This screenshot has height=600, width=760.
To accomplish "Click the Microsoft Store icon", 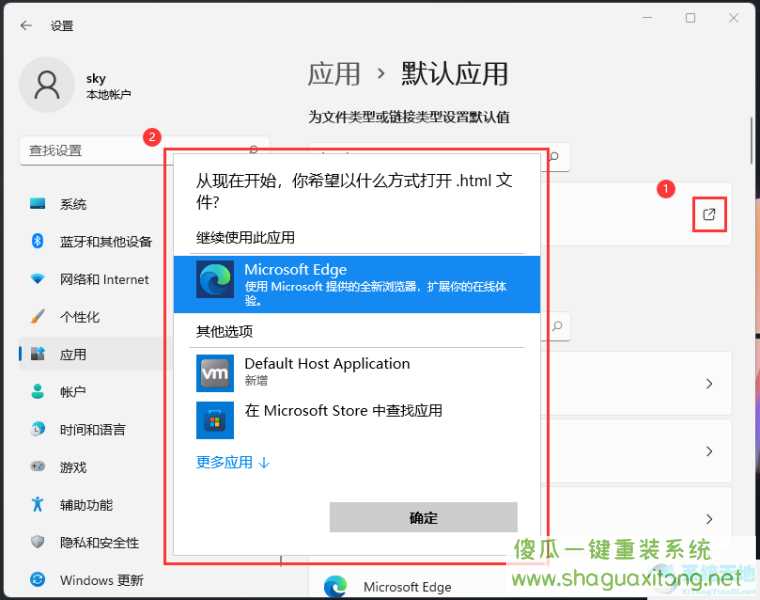I will click(215, 420).
